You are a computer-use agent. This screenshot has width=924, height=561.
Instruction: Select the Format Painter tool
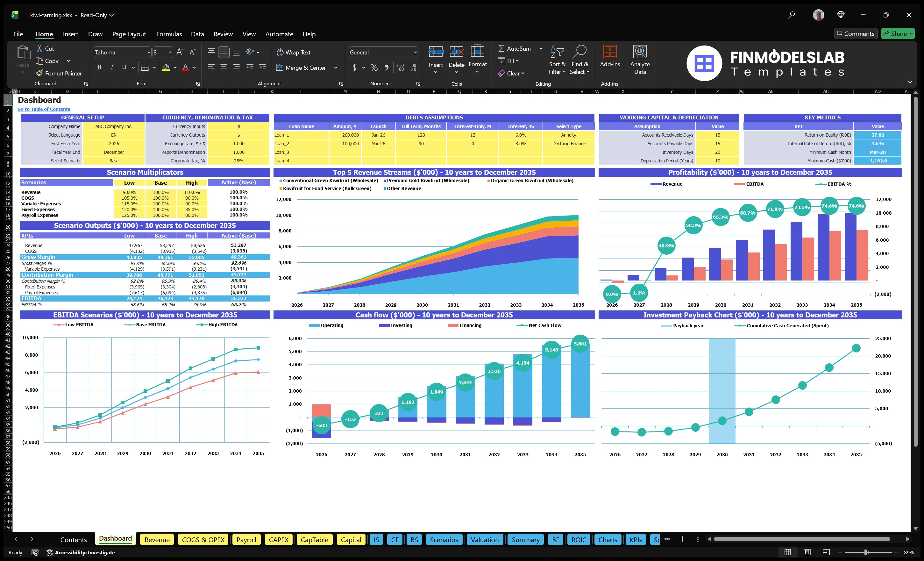(59, 73)
